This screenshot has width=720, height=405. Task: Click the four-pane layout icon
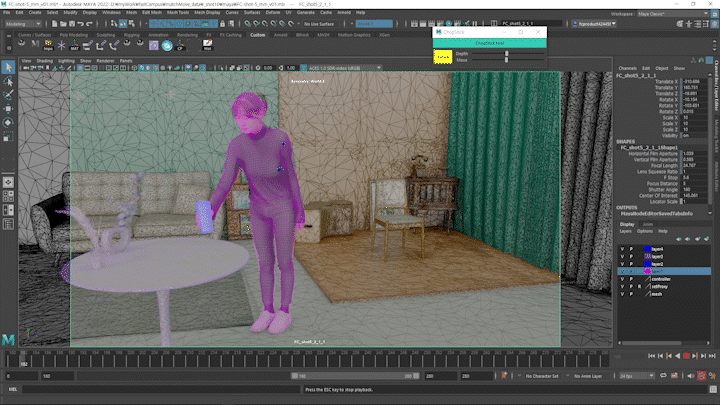[8, 197]
